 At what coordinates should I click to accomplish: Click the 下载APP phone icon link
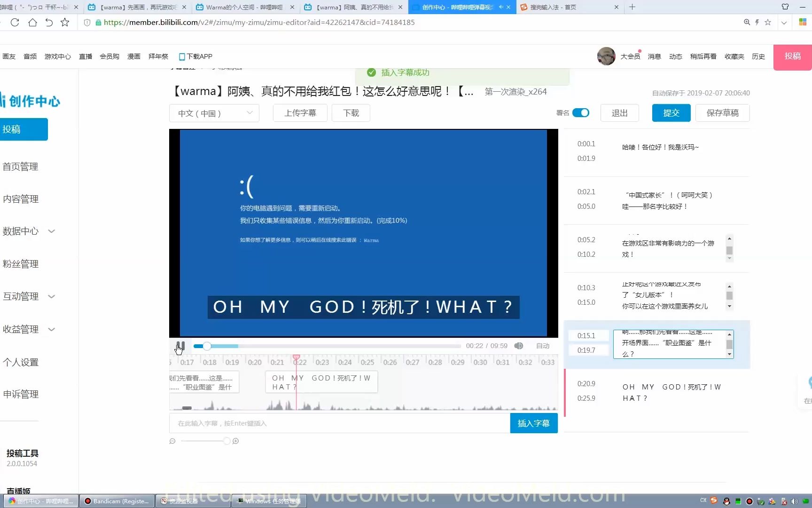(195, 56)
